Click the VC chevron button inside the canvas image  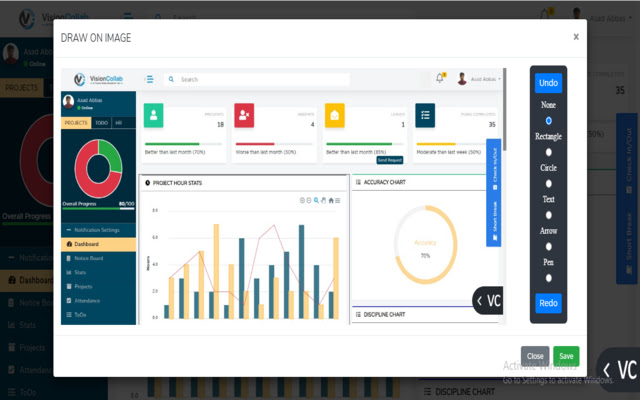488,301
